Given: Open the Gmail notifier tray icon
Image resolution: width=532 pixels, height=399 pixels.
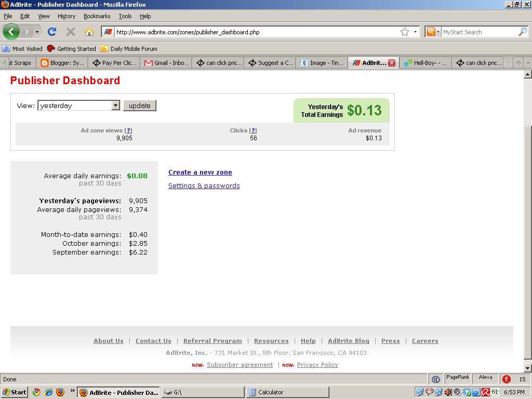Looking at the screenshot, I should coord(429,392).
